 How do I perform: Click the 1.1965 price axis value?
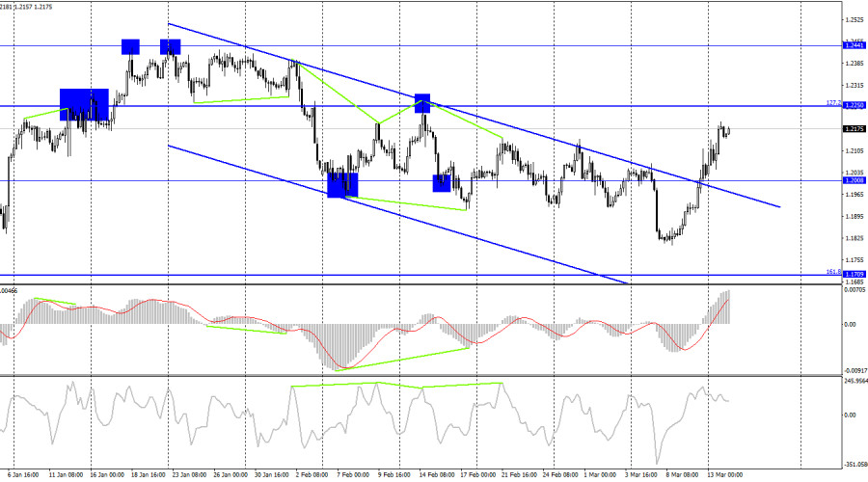(854, 194)
